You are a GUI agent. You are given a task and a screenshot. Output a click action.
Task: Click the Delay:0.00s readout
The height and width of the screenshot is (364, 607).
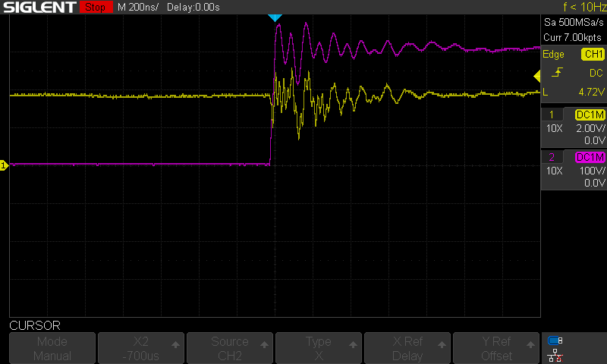(193, 7)
